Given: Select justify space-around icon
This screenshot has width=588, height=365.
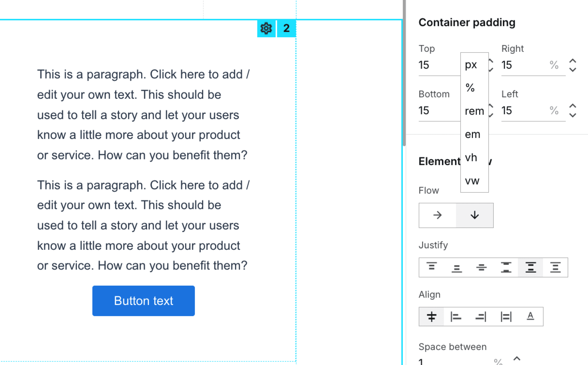Looking at the screenshot, I should click(x=531, y=267).
